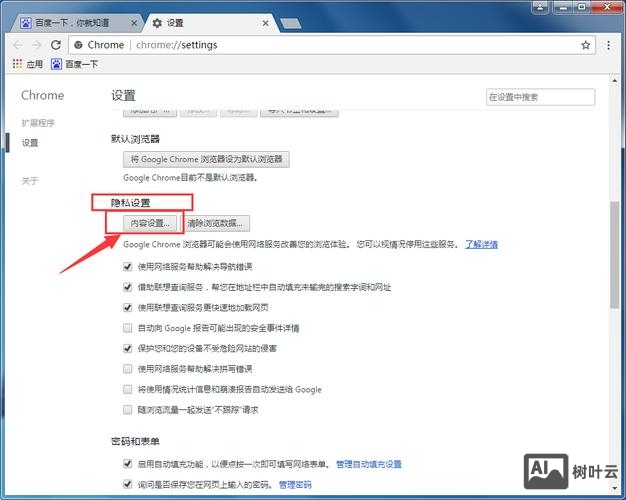Toggle 保护您和您的设备不受危险网站的侵害 checkbox
Image resolution: width=626 pixels, height=500 pixels.
coord(127,348)
